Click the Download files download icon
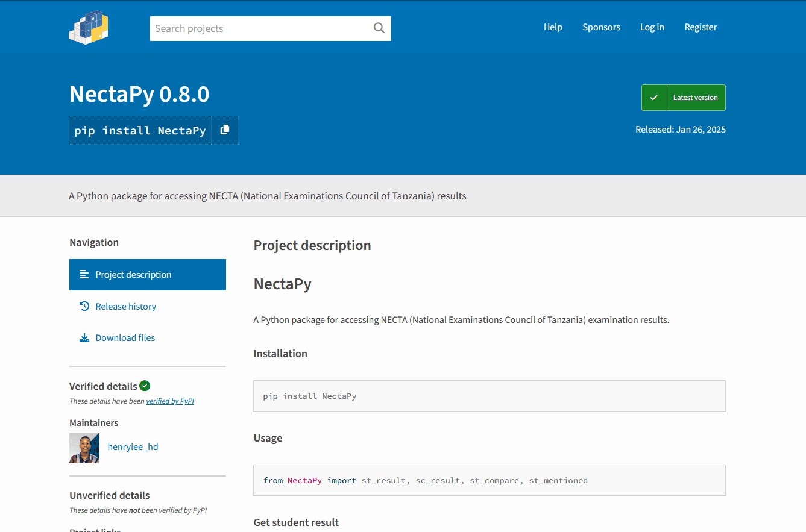Viewport: 806px width, 532px height. [84, 337]
